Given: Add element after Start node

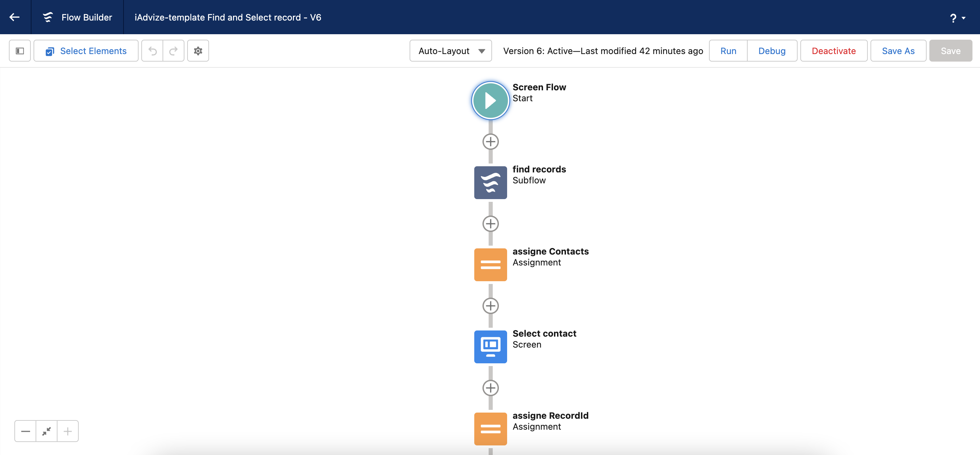Looking at the screenshot, I should tap(490, 142).
